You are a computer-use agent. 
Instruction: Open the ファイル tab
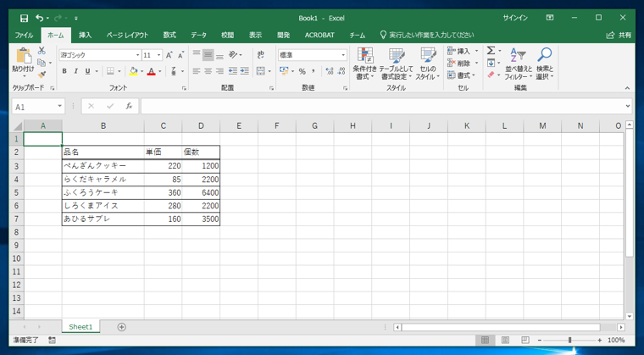coord(25,36)
